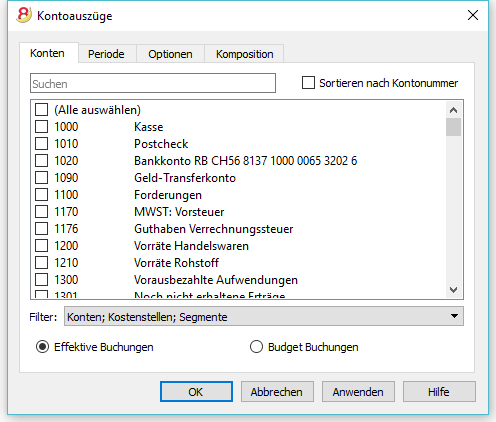Image resolution: width=496 pixels, height=422 pixels.
Task: Open the Optionen tab
Action: [x=170, y=54]
